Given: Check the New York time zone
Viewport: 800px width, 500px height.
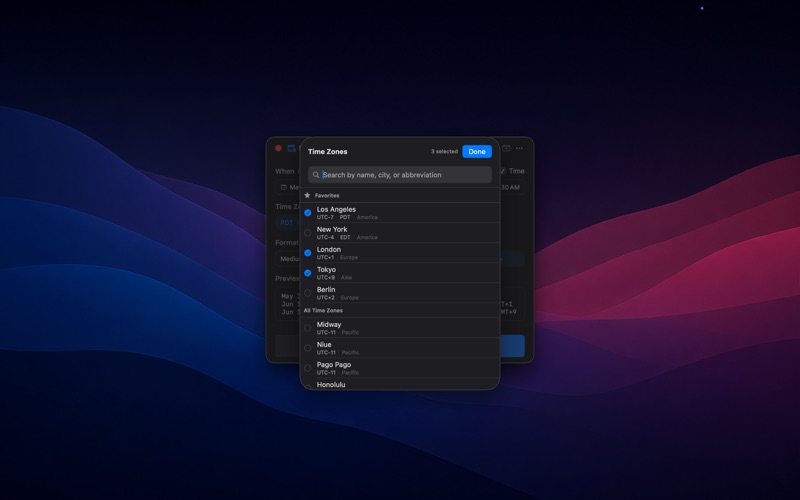Looking at the screenshot, I should click(x=308, y=233).
